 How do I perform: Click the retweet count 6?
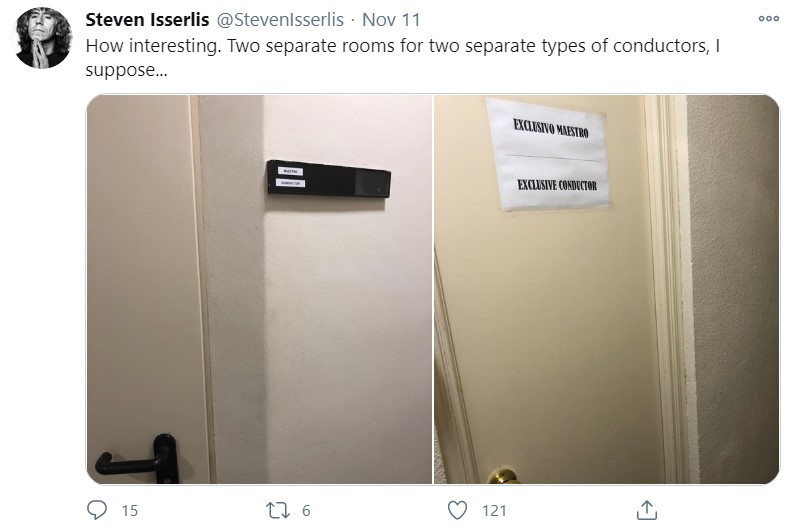click(x=306, y=511)
